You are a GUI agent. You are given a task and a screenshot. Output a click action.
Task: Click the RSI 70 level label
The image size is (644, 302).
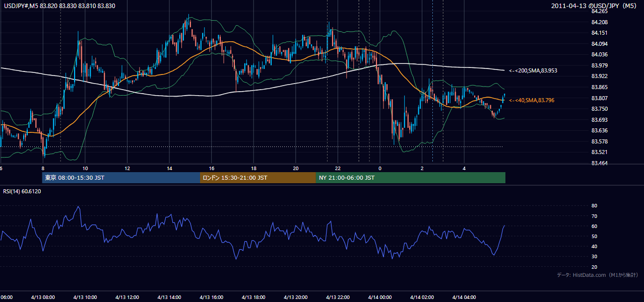(x=594, y=216)
